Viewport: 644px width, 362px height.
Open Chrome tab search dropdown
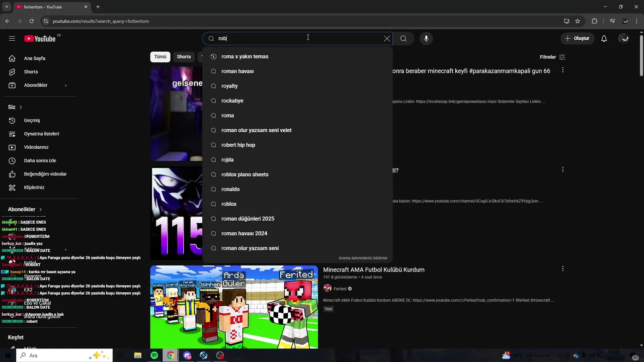pyautogui.click(x=7, y=7)
